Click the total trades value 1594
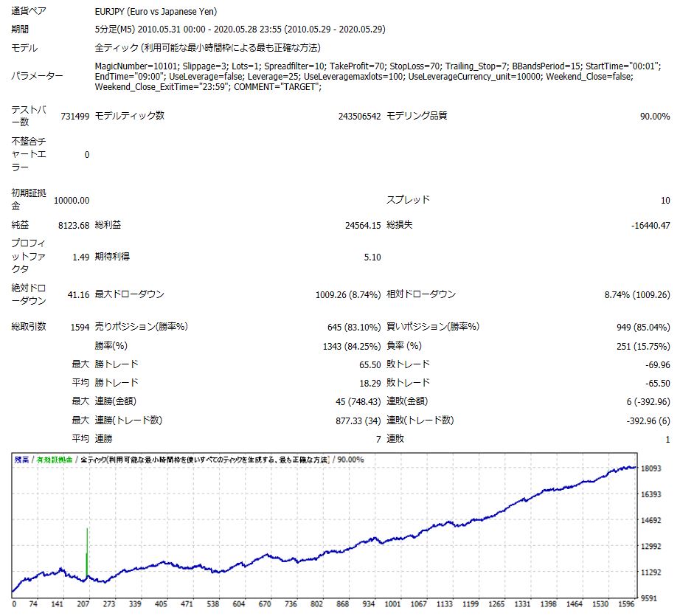The image size is (680, 616). [x=80, y=327]
